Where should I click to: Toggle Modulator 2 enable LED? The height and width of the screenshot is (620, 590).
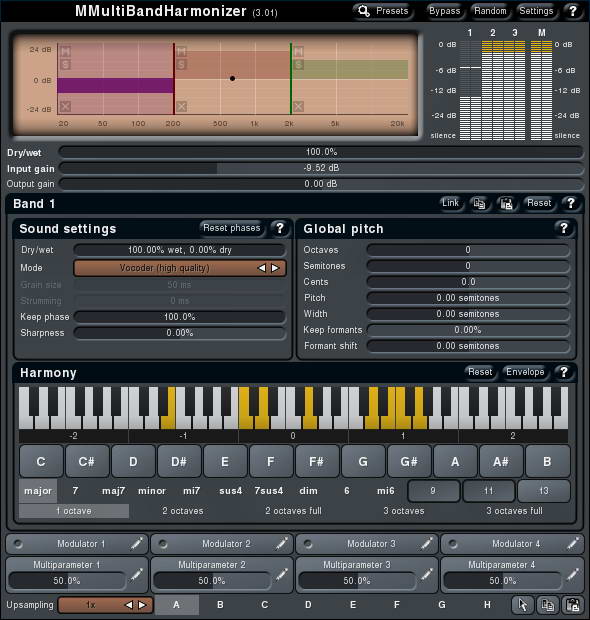163,544
